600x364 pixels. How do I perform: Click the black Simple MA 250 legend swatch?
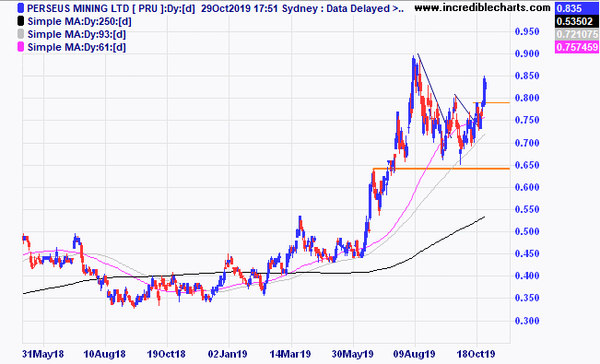[20, 21]
